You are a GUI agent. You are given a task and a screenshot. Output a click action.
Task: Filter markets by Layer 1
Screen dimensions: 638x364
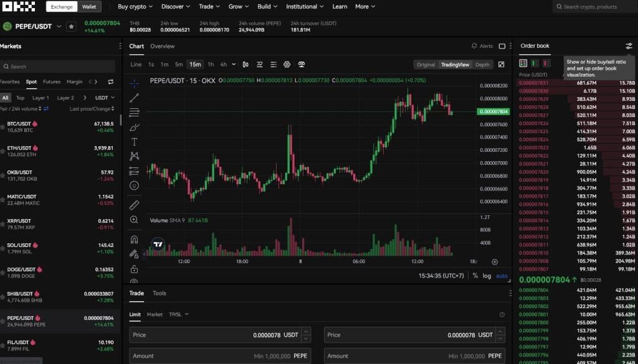click(x=40, y=98)
